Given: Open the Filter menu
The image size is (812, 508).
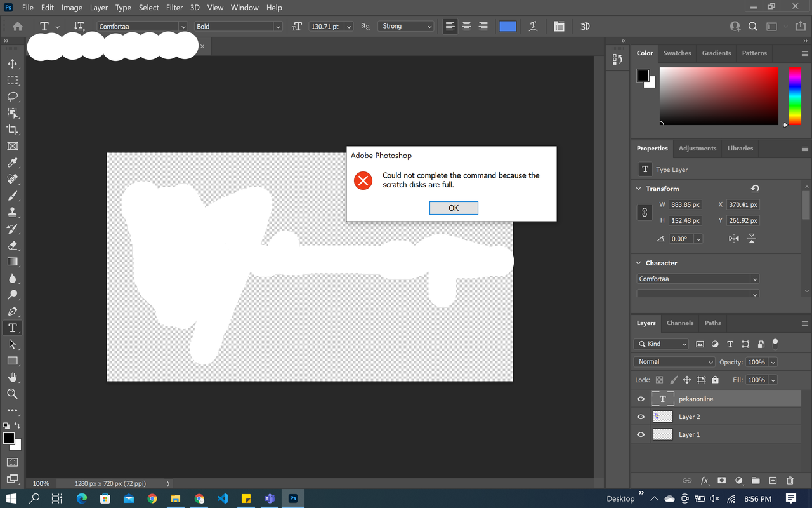Looking at the screenshot, I should coord(174,8).
